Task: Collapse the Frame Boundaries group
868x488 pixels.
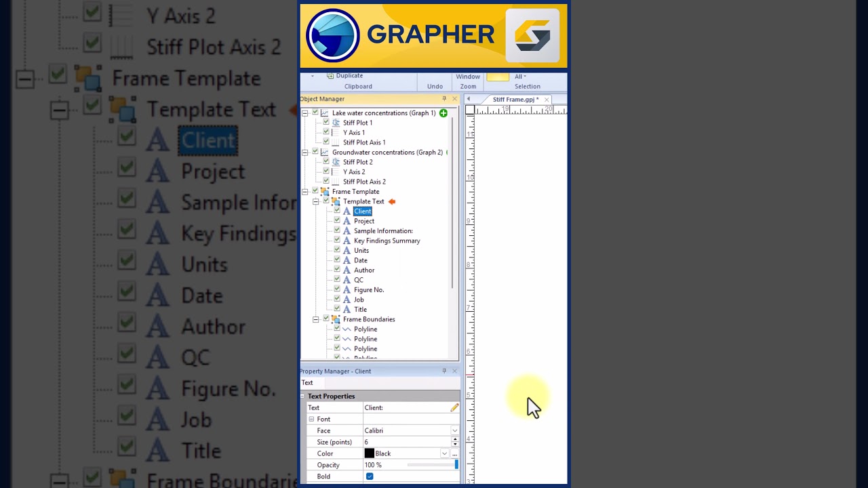Action: [x=316, y=319]
